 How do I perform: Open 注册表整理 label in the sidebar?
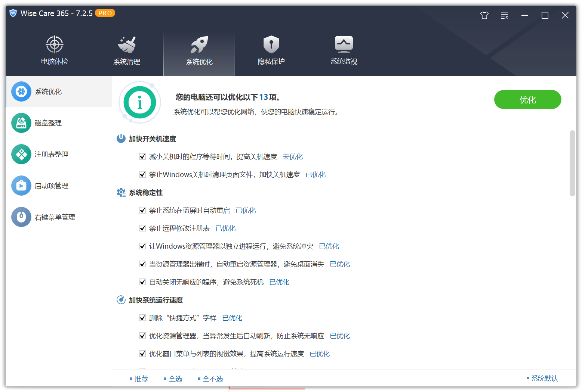52,154
